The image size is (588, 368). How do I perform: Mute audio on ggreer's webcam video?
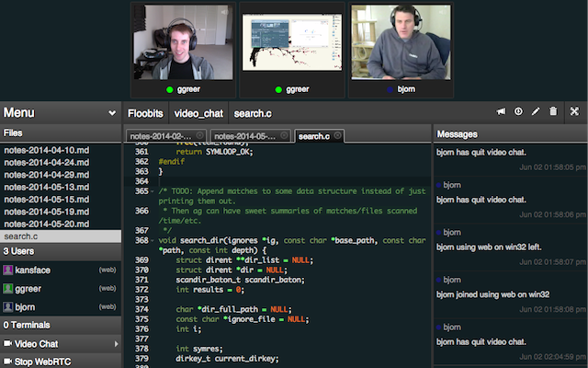(225, 12)
